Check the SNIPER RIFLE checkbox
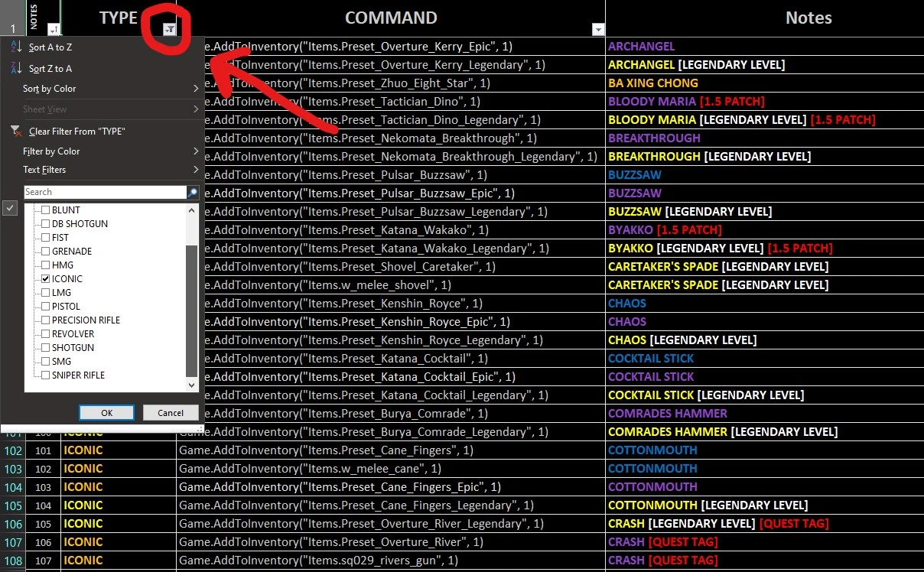This screenshot has width=924, height=572. coord(46,375)
